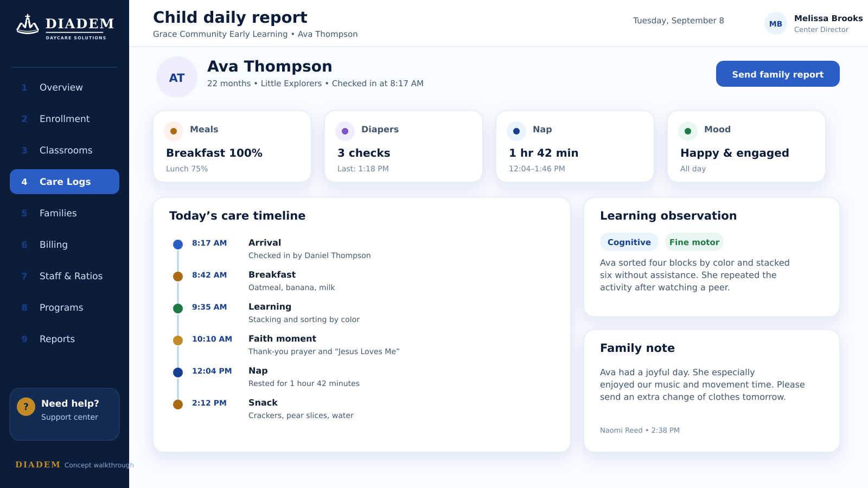Click the Cognitive tag
This screenshot has height=488, width=868.
coord(629,242)
